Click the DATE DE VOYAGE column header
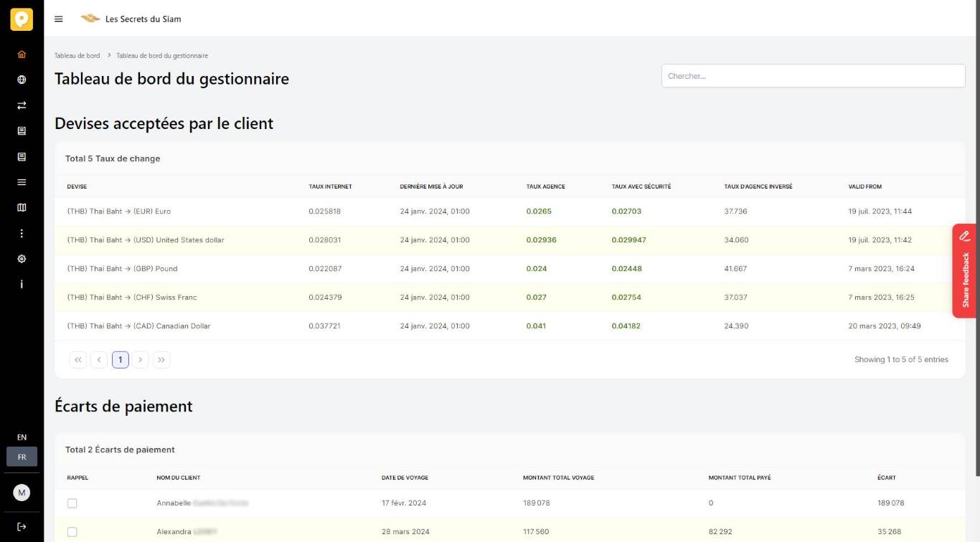This screenshot has width=980, height=542. pyautogui.click(x=405, y=477)
